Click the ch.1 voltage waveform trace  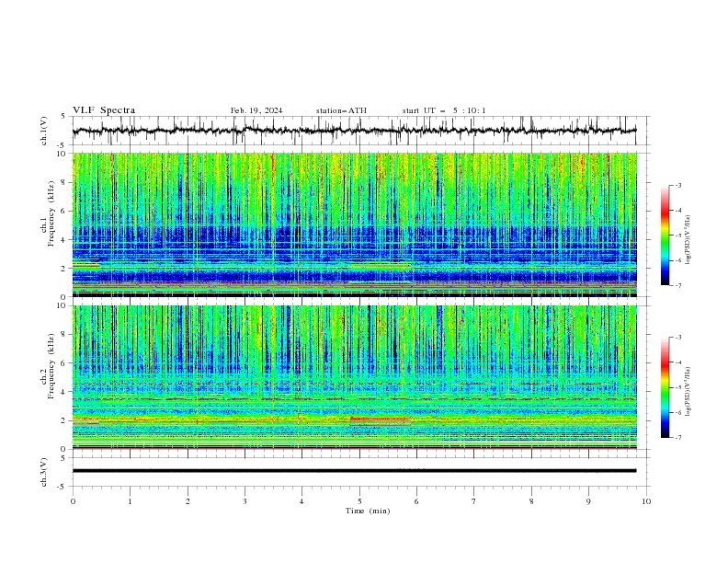pos(354,131)
